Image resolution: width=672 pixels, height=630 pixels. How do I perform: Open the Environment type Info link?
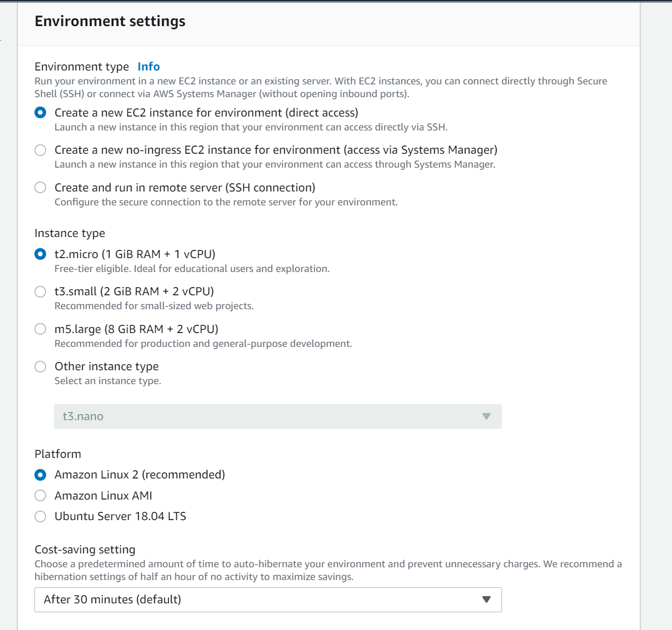pyautogui.click(x=148, y=67)
